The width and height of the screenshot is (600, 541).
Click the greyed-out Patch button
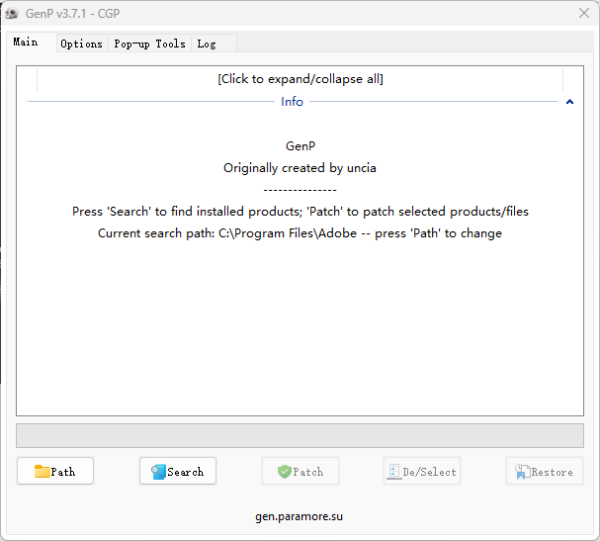[x=300, y=471]
